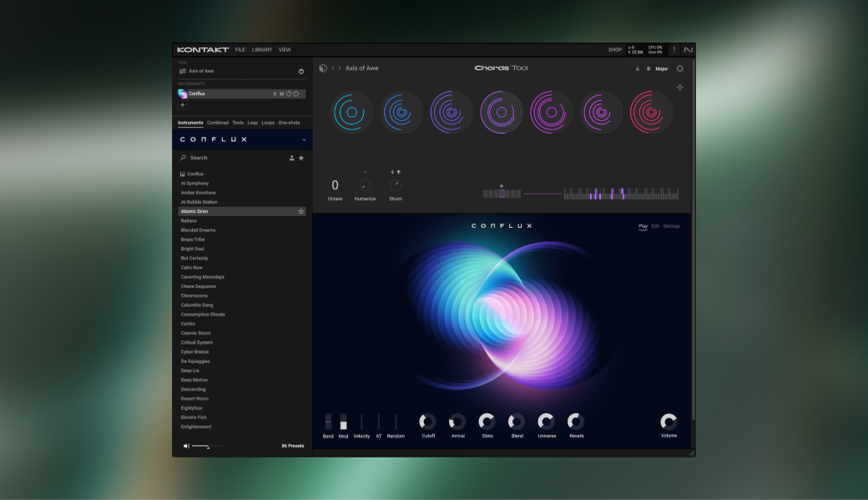Adjust the preview volume slider
Viewport: 868px width, 500px height.
tap(208, 446)
